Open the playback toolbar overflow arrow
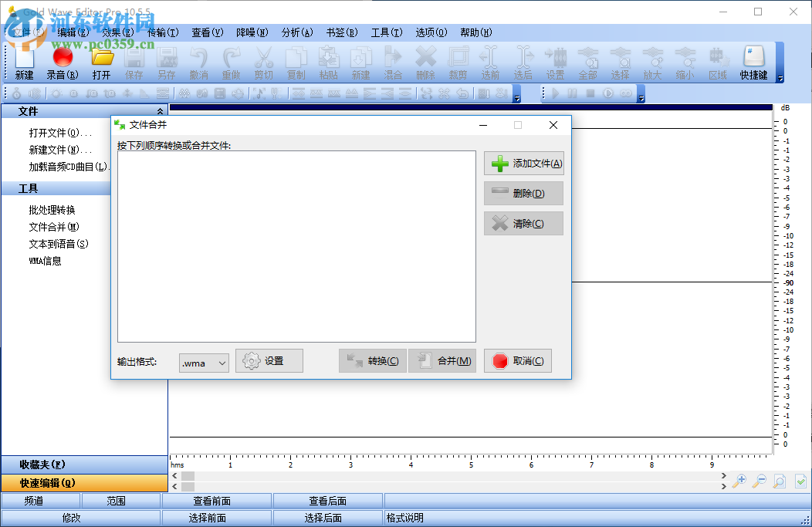This screenshot has width=812, height=527. [x=643, y=97]
